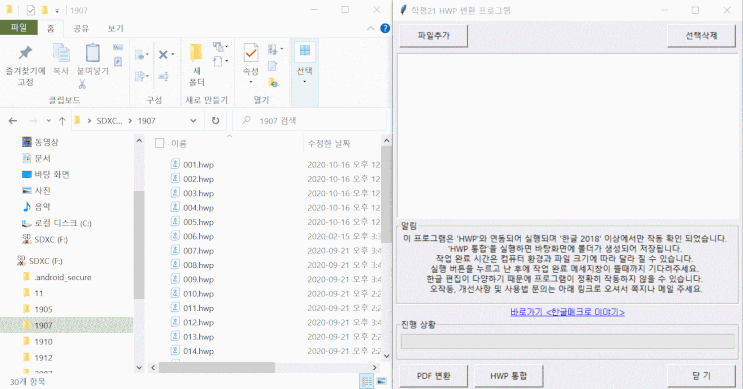Select file 010.hwp icon
This screenshot has height=389, width=743.
click(x=175, y=293)
